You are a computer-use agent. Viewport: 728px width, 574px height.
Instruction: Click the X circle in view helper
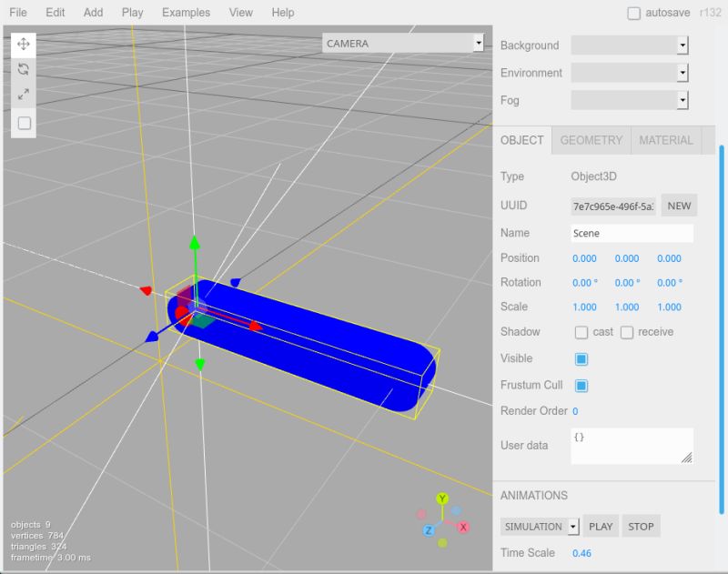tap(463, 527)
